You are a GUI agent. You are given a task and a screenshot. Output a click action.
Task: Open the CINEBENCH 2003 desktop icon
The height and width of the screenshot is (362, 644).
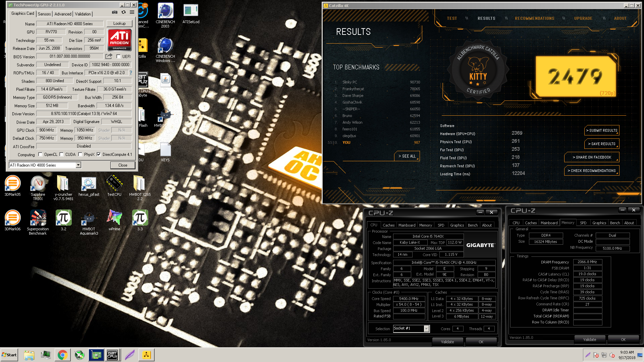[x=165, y=16]
